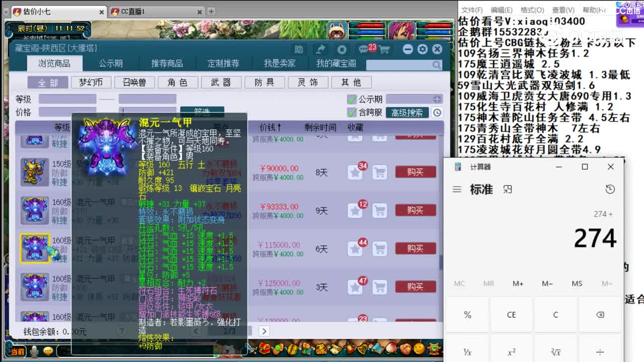
Task: Open new tab with plus button
Action: click(x=211, y=11)
